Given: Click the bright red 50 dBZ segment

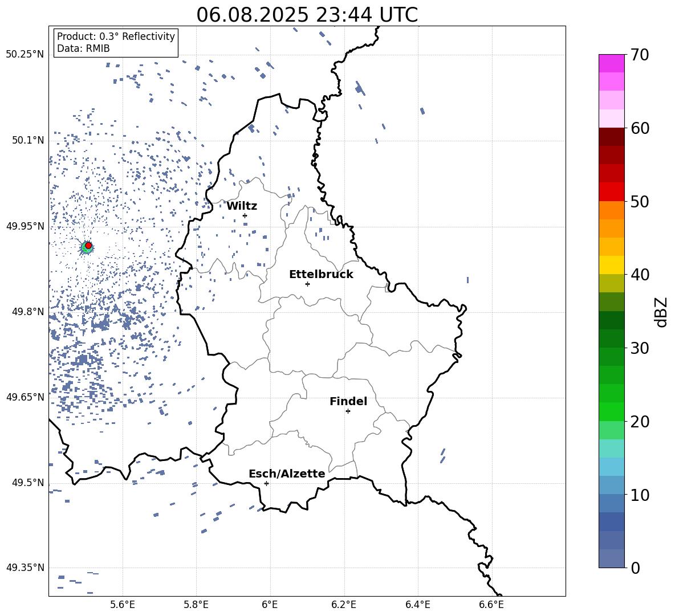Looking at the screenshot, I should click(612, 192).
